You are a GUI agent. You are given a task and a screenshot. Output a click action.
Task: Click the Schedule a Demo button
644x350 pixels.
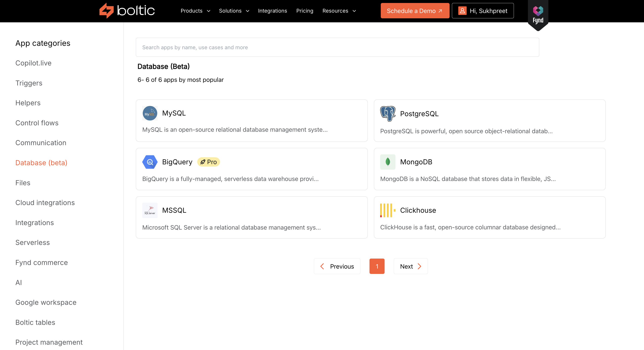pyautogui.click(x=414, y=11)
